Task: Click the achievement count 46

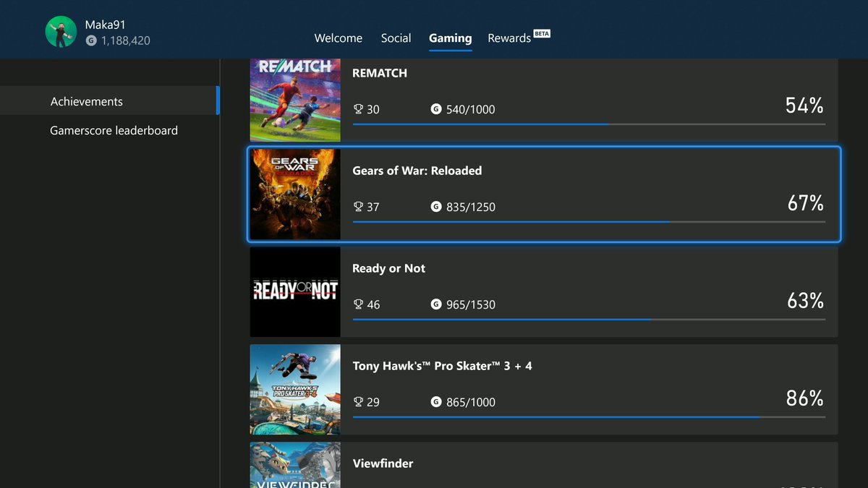Action: (373, 305)
